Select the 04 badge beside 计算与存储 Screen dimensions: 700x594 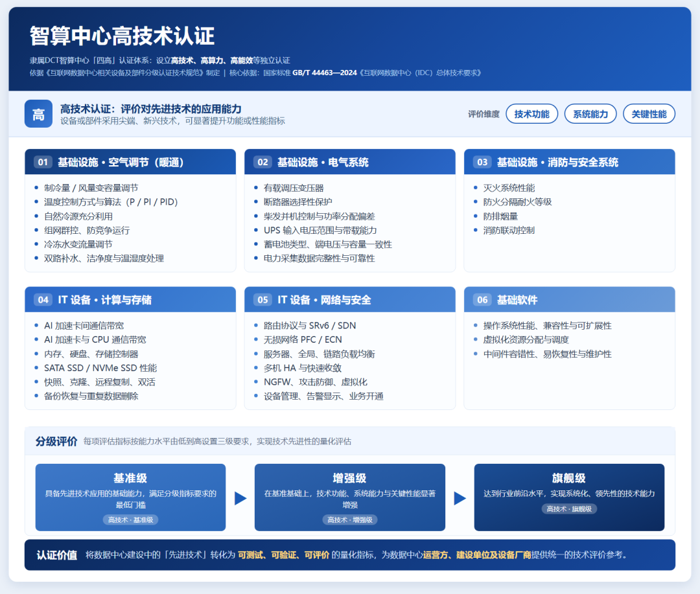coord(43,300)
